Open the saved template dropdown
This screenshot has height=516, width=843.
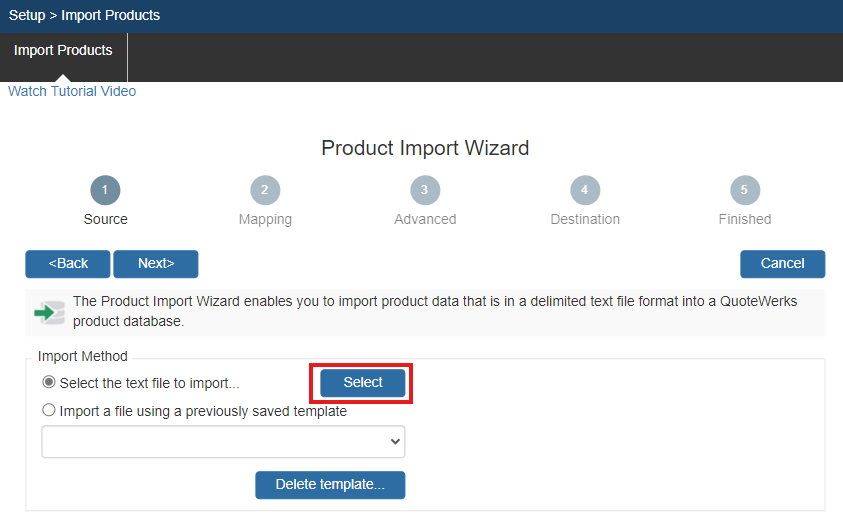pos(223,441)
